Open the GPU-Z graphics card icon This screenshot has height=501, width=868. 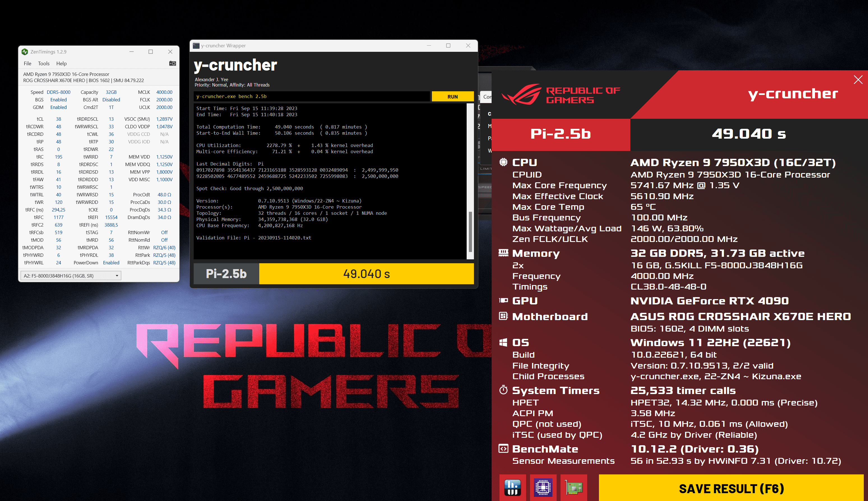[x=574, y=488]
